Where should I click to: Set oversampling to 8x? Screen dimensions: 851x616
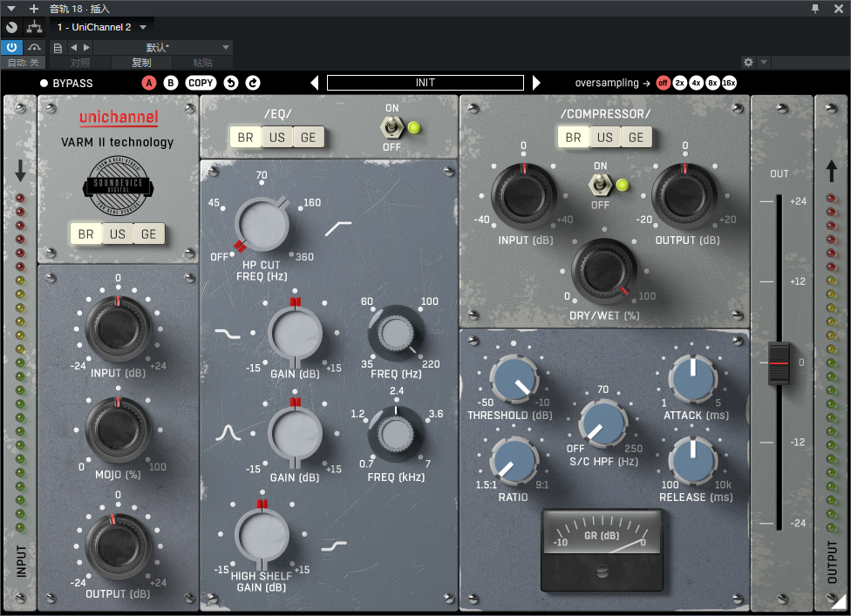712,83
